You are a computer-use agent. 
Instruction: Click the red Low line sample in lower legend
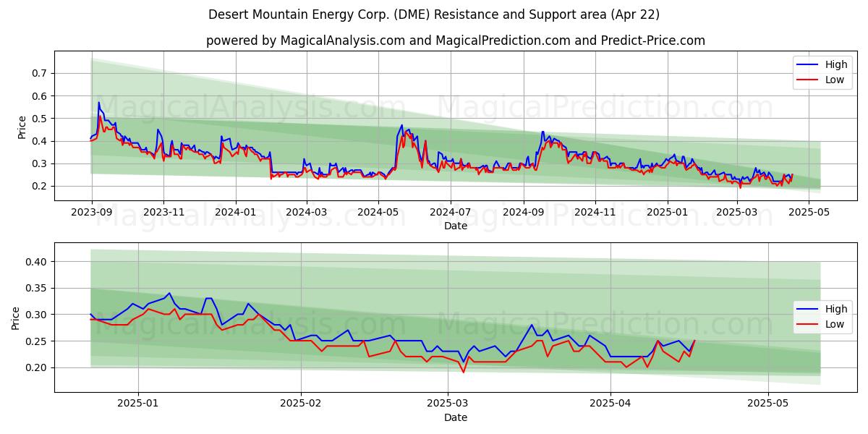point(809,325)
